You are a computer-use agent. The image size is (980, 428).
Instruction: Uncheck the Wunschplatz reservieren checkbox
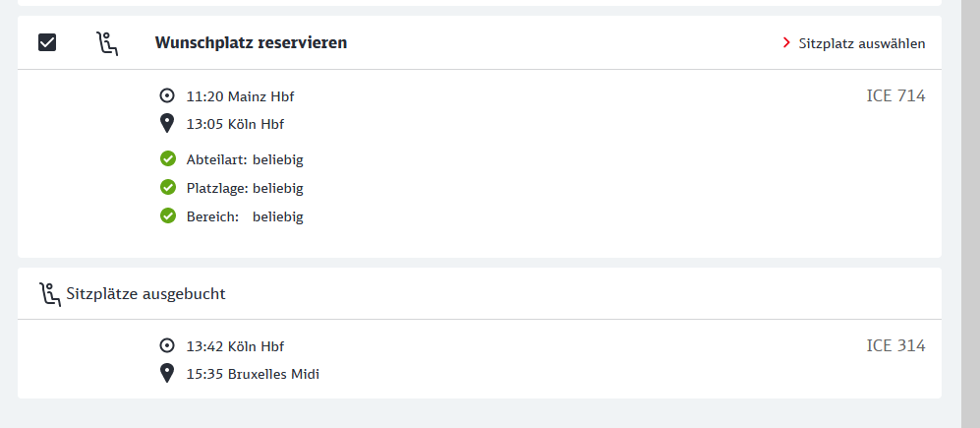pos(47,42)
